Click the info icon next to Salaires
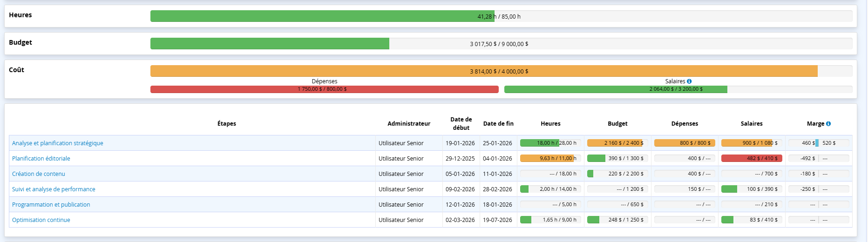The image size is (868, 242). pos(689,81)
